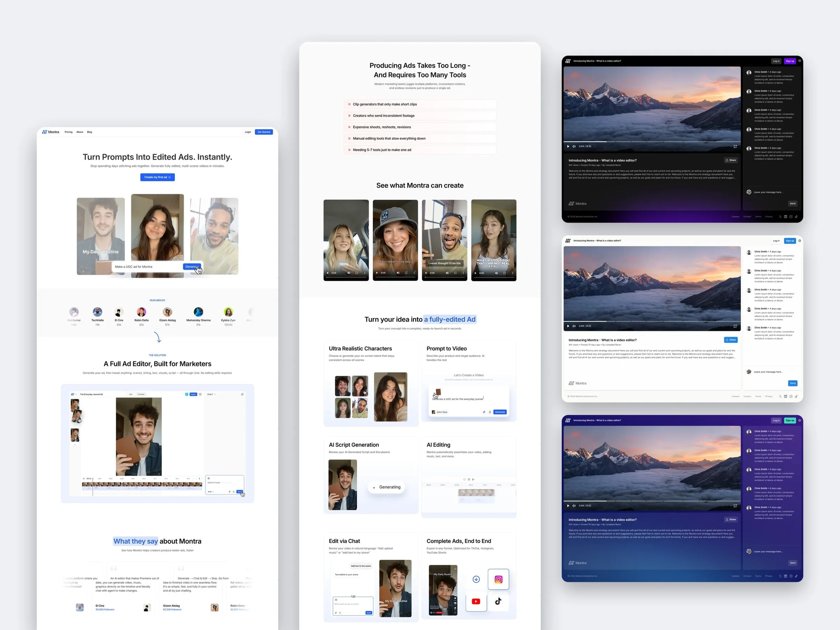Play the 'WHAT IF I TOLD YOU' sample video
840x630 pixels.
[x=475, y=273]
